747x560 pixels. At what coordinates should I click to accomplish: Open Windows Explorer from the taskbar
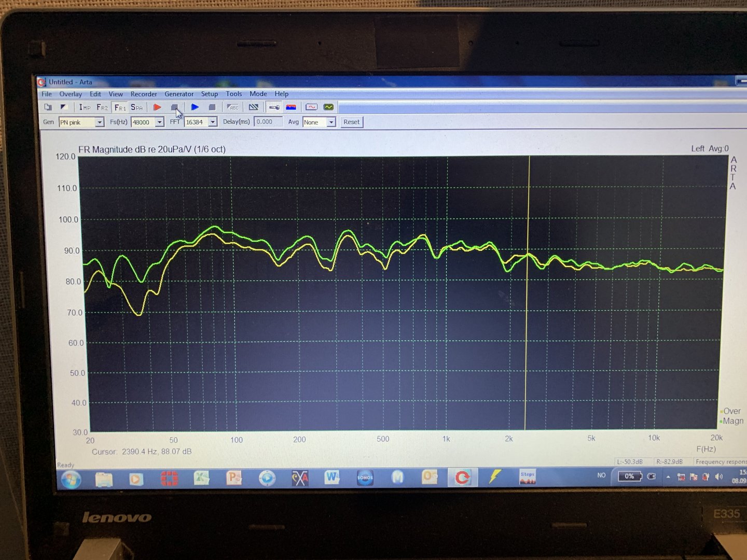coord(104,479)
